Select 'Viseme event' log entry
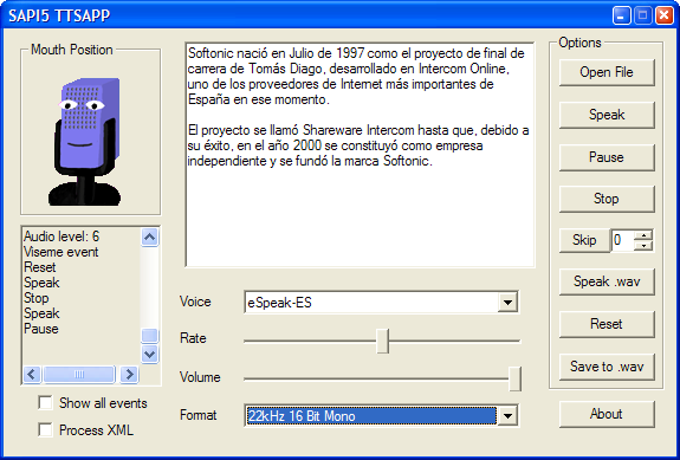 tap(61, 252)
